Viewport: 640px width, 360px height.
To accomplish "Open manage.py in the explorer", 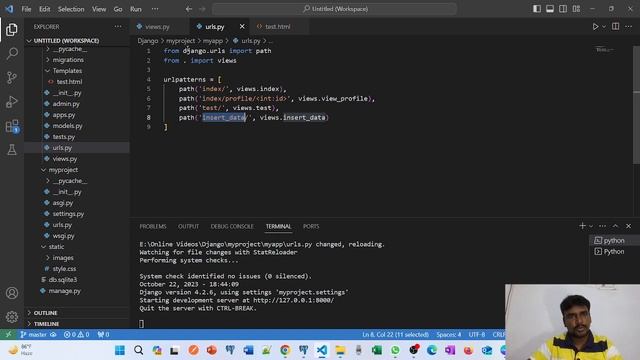I will click(64, 291).
